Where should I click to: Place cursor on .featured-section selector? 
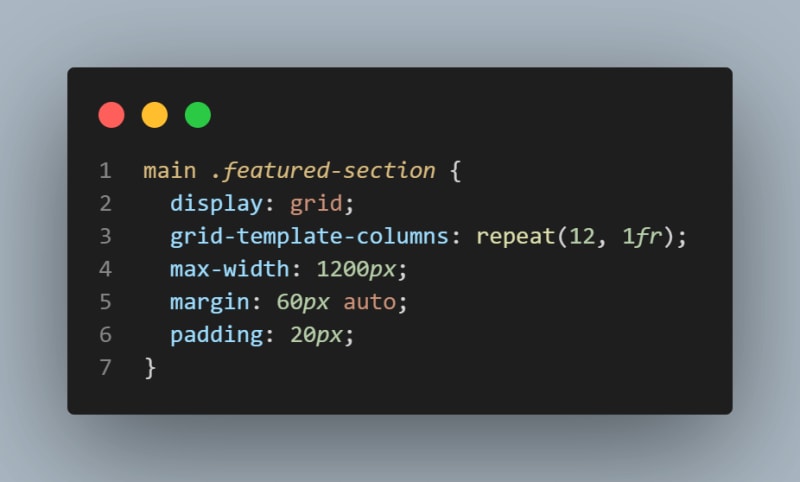(x=323, y=171)
